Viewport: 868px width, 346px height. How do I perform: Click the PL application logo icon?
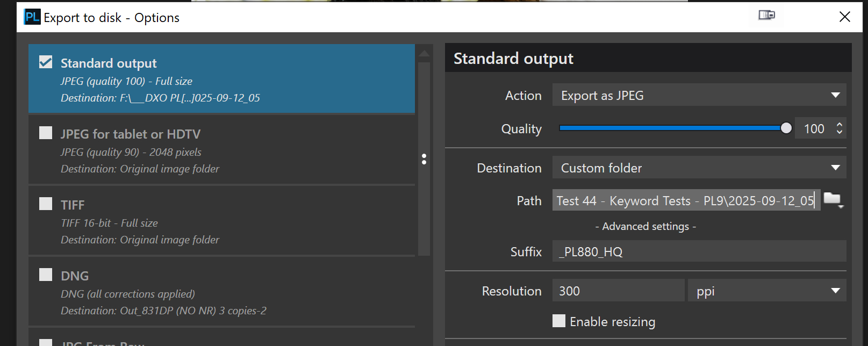pyautogui.click(x=32, y=17)
